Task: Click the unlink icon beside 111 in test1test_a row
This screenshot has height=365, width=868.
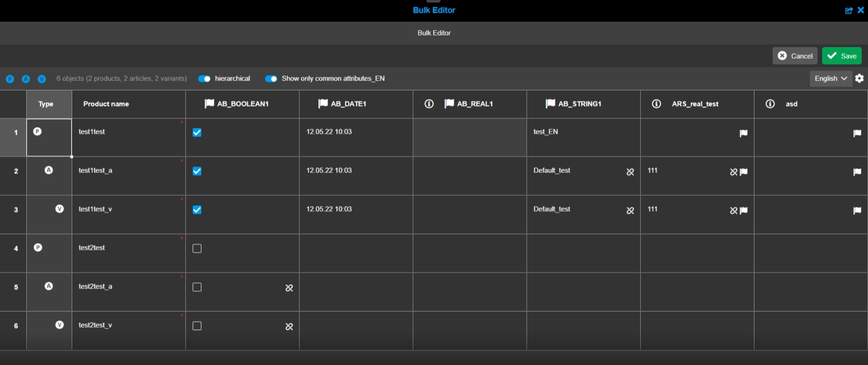Action: pyautogui.click(x=734, y=172)
